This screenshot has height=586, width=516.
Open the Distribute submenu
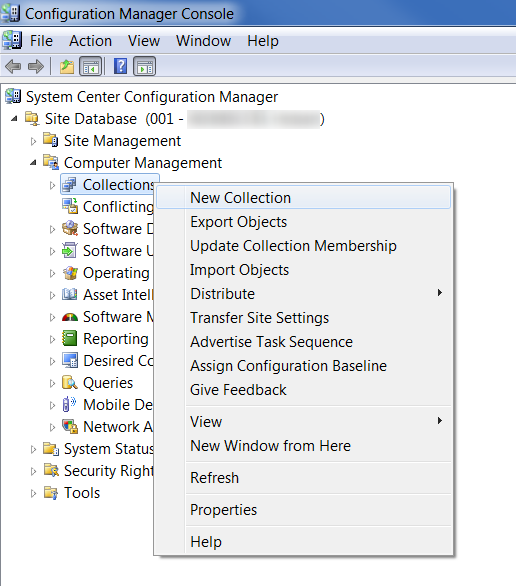(303, 293)
